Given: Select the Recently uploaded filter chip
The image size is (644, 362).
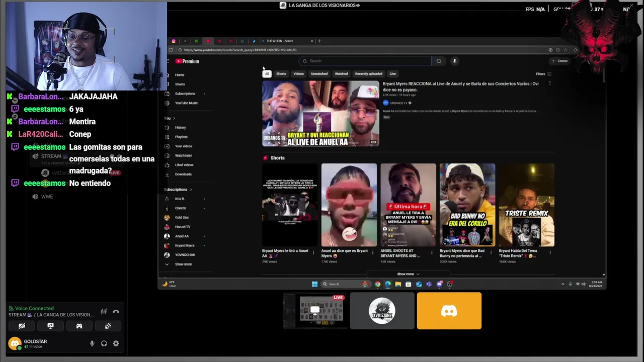Looking at the screenshot, I should 368,74.
